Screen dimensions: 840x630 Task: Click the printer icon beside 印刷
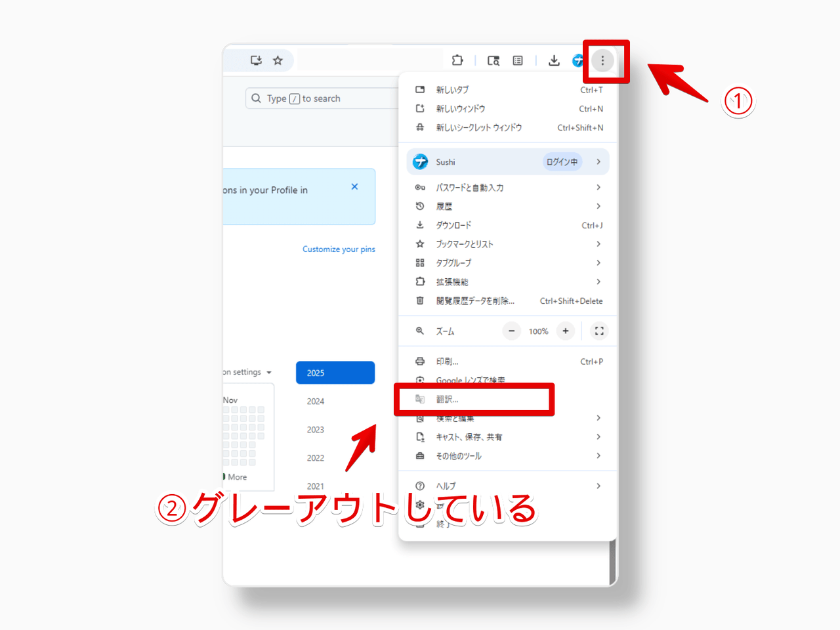pyautogui.click(x=420, y=361)
